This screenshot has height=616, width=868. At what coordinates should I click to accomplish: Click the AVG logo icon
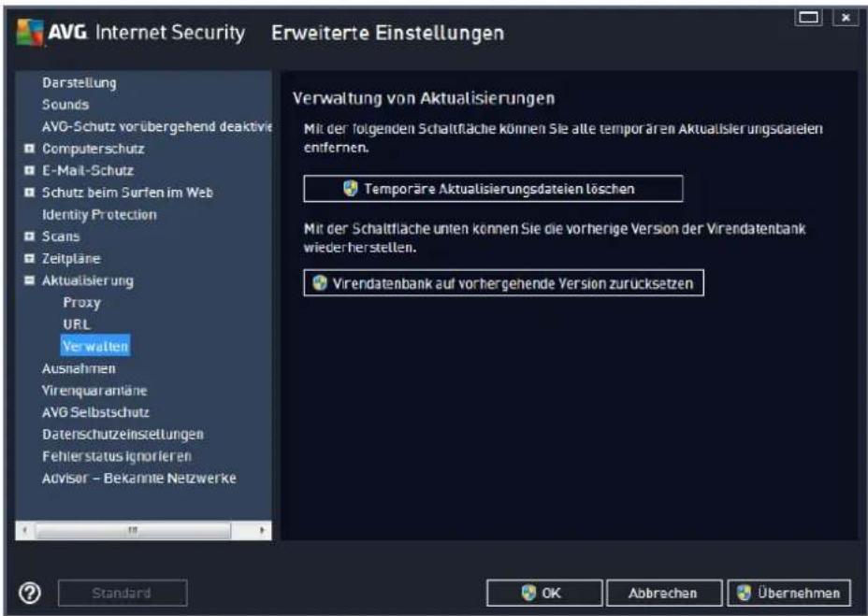tap(30, 33)
